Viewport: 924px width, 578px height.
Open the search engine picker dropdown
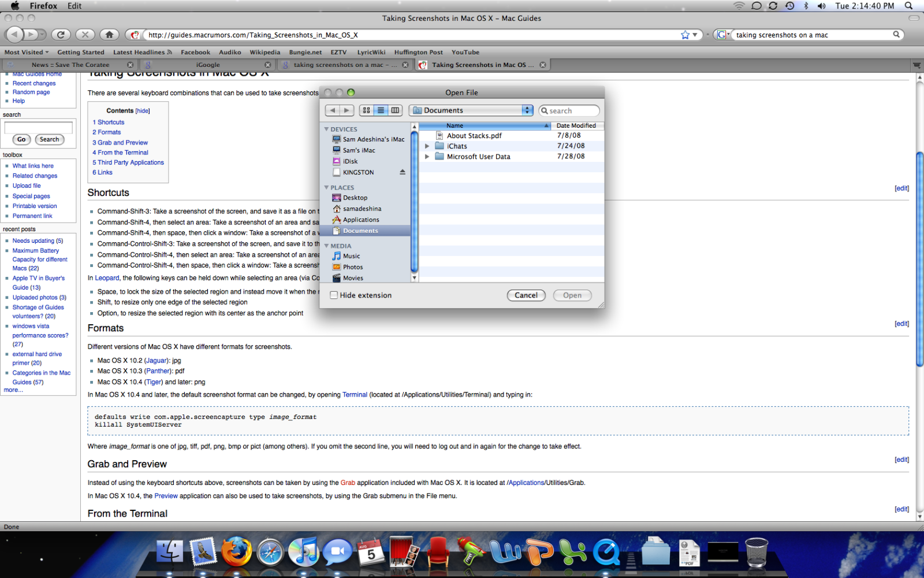(x=722, y=35)
